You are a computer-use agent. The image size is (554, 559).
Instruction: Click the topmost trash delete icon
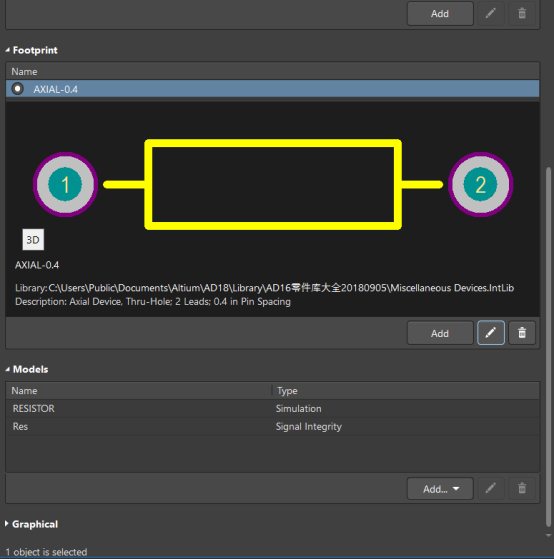tap(522, 14)
